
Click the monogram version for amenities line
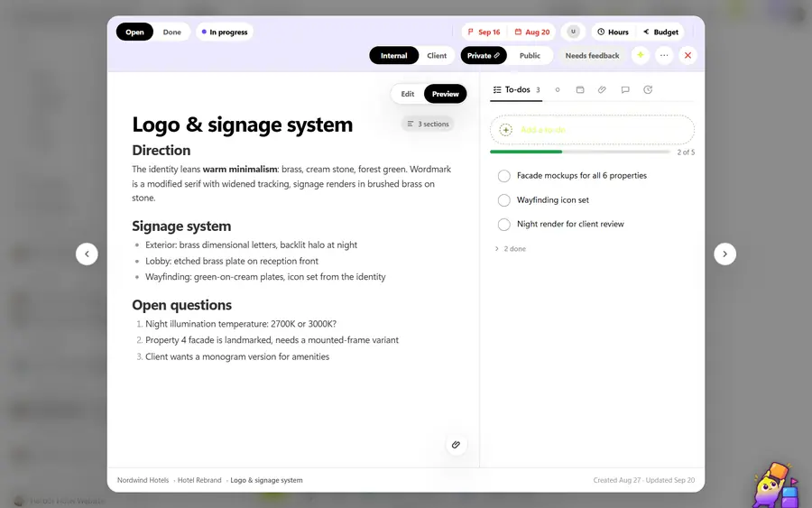[x=237, y=356]
